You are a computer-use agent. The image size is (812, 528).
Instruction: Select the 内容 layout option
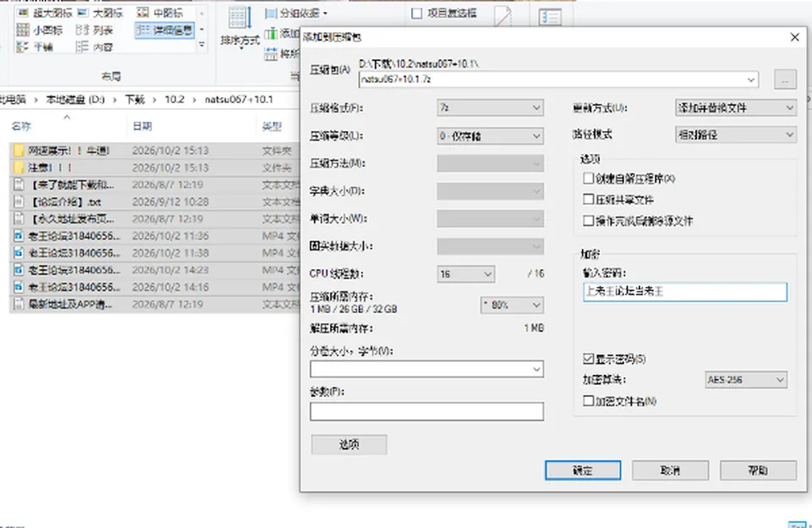pyautogui.click(x=83, y=47)
